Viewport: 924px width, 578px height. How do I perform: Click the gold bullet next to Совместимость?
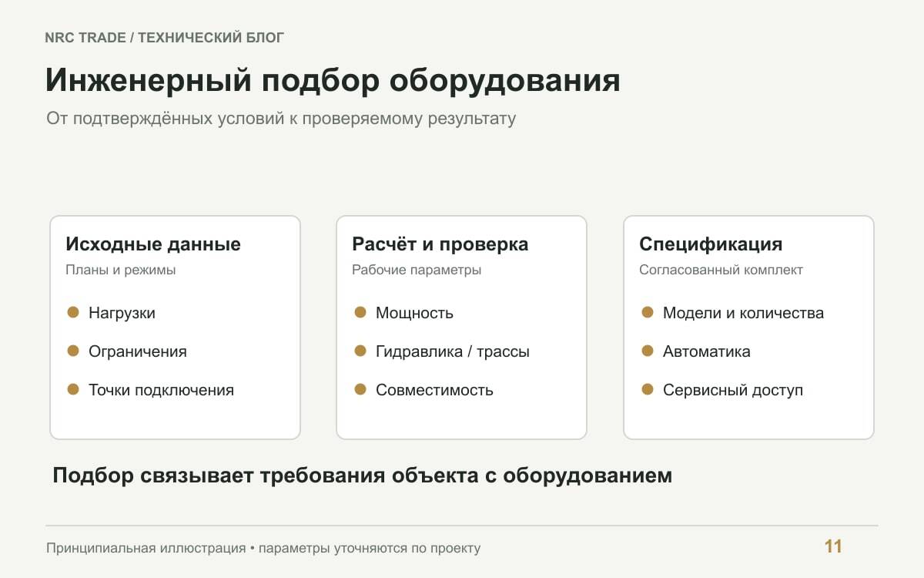[360, 389]
